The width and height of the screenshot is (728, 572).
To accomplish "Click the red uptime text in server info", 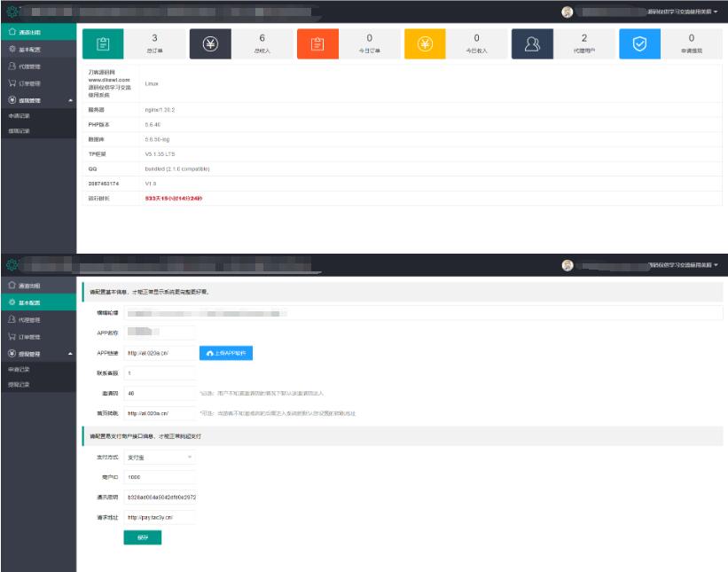I will click(x=174, y=199).
